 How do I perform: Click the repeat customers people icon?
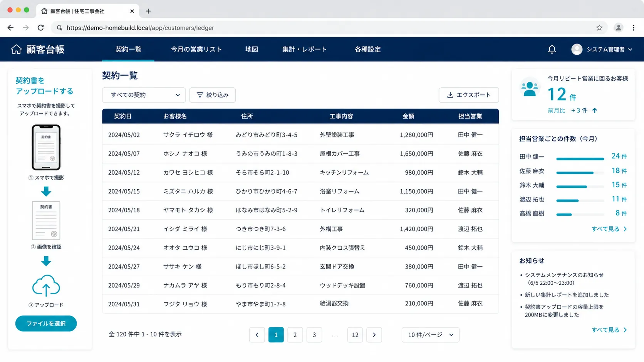pyautogui.click(x=530, y=88)
